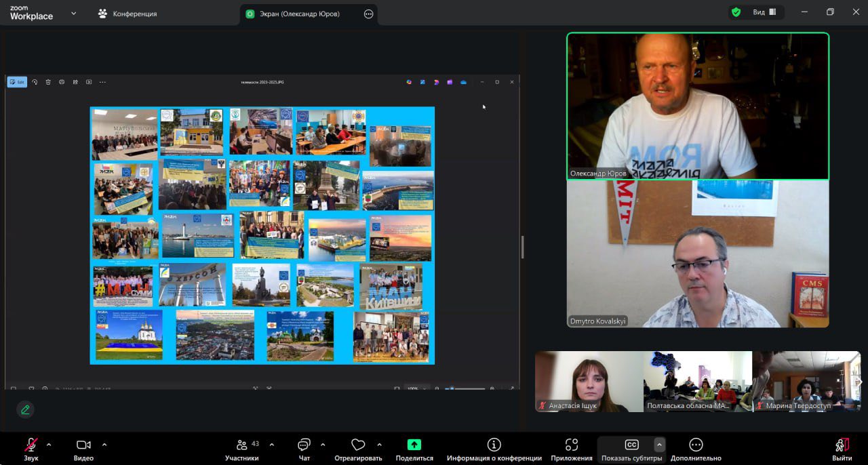Open Zoom Workplace dropdown arrow
The width and height of the screenshot is (868, 465).
(x=73, y=13)
